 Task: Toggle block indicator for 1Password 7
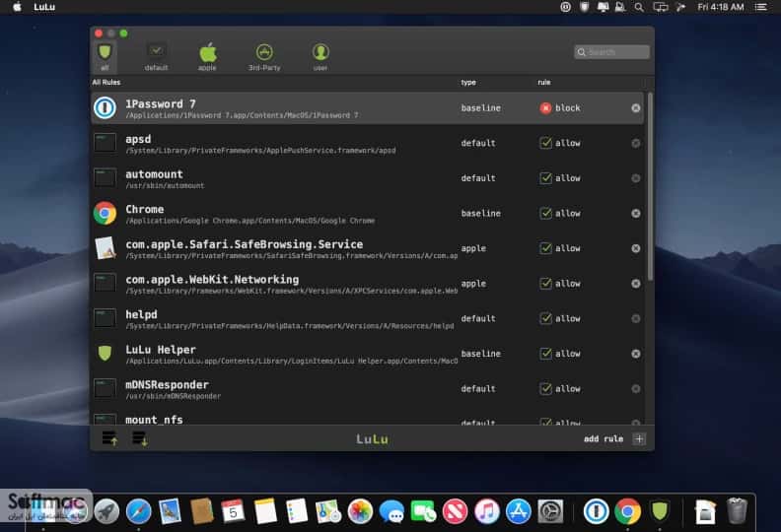pyautogui.click(x=545, y=108)
